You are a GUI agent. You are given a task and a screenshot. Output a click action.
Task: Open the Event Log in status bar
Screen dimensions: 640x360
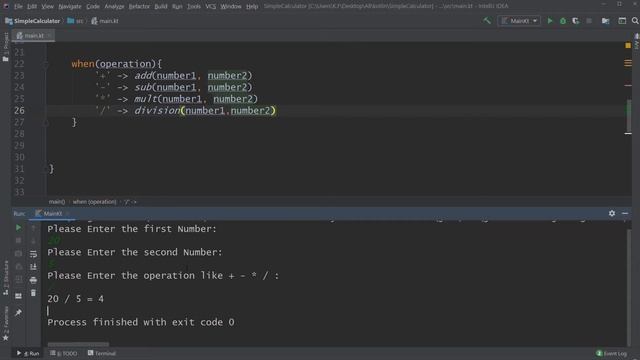(611, 353)
